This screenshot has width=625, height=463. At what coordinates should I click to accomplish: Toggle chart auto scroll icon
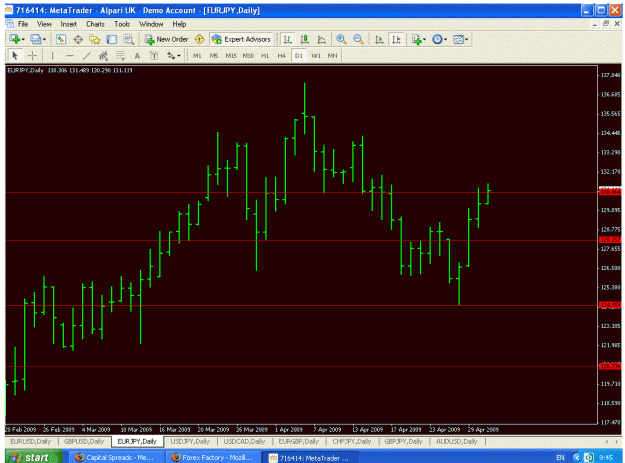[379, 39]
